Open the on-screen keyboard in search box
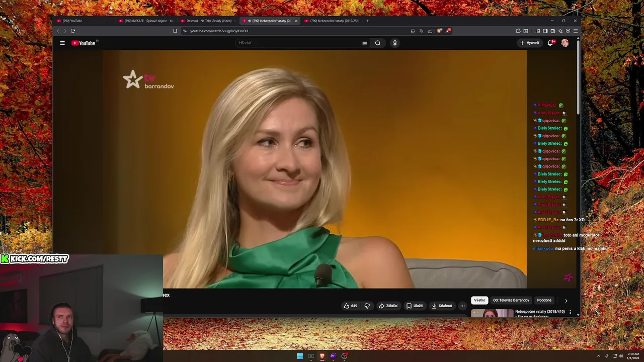Screen dimensions: 644x362 365,43
